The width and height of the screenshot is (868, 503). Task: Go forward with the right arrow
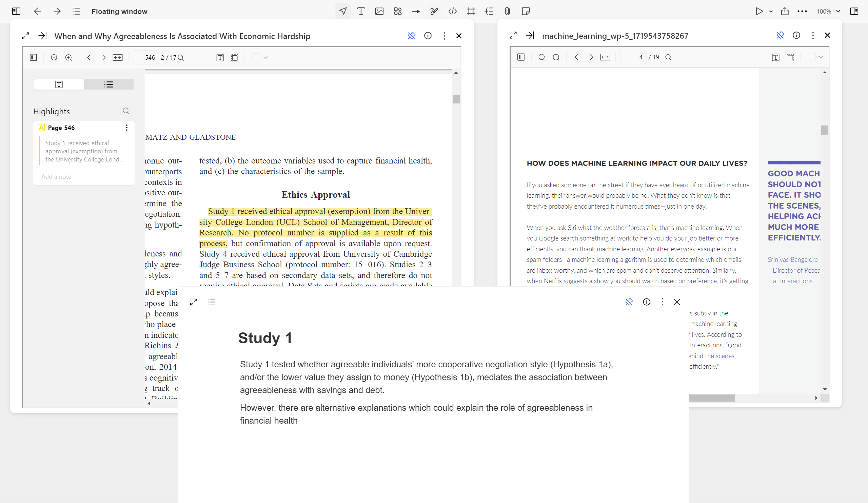click(x=57, y=12)
